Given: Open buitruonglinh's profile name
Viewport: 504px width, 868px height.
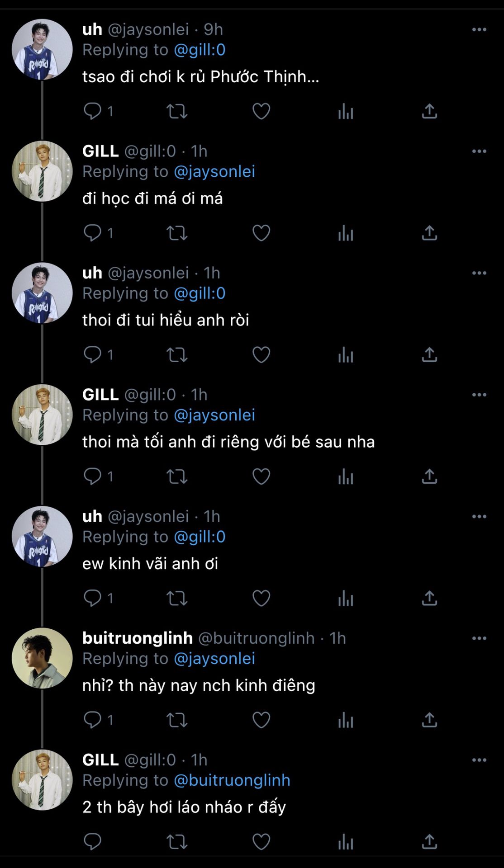Looking at the screenshot, I should tap(138, 638).
